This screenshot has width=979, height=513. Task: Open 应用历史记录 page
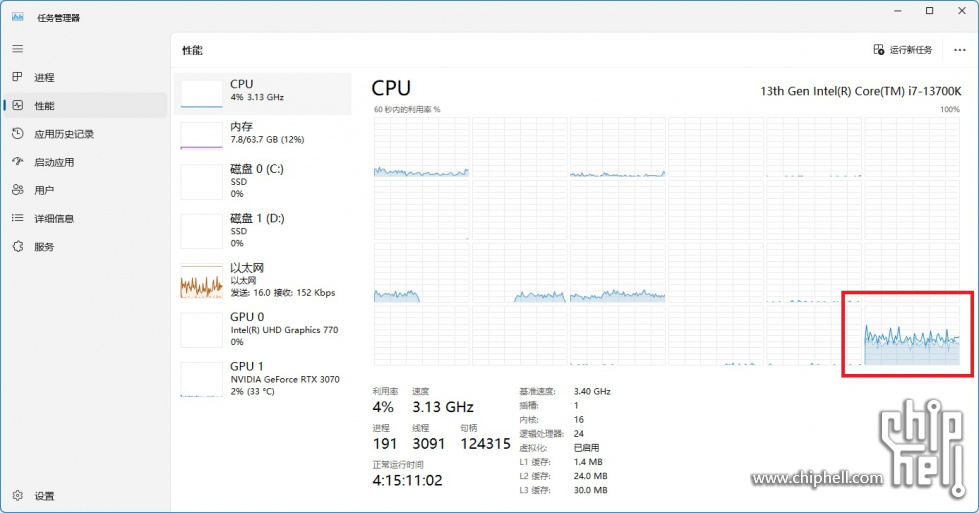(86, 134)
